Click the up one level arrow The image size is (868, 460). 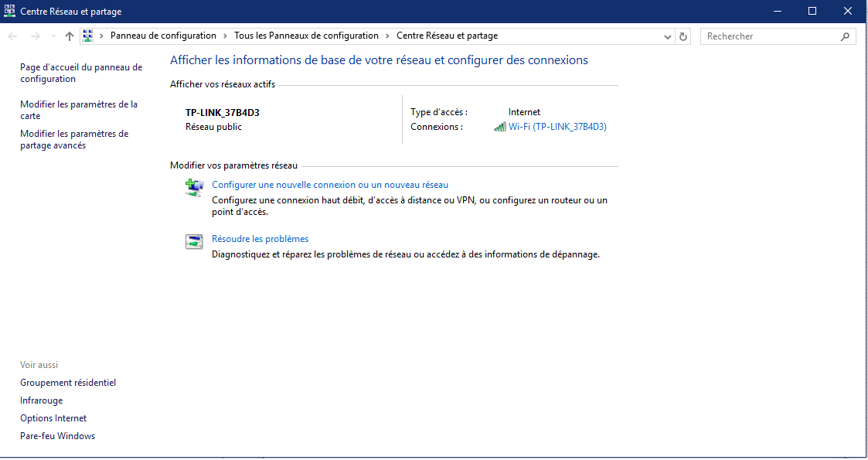(x=69, y=36)
